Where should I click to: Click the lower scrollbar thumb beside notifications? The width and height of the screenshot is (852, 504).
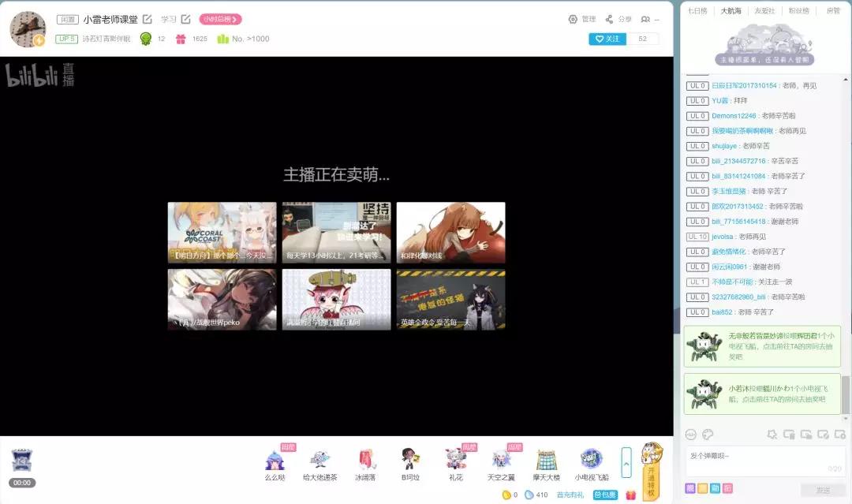(x=845, y=394)
